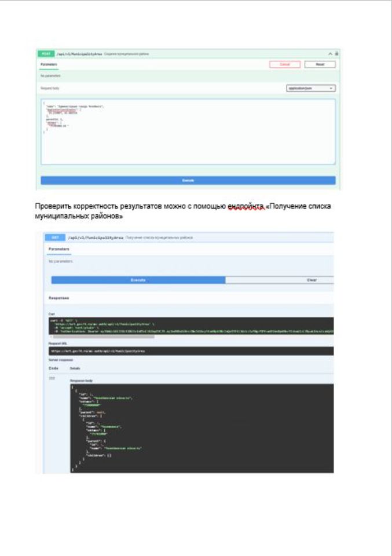Click the lock authorization icon on the POST endpoint
392x556 pixels.
(x=337, y=53)
